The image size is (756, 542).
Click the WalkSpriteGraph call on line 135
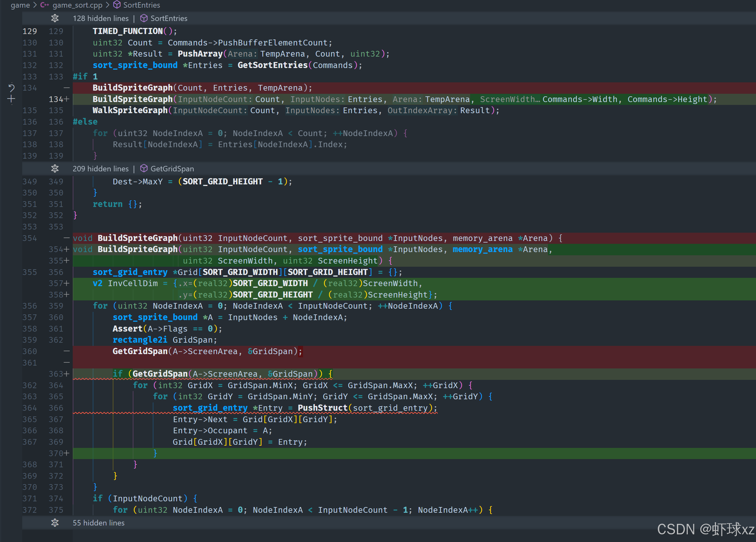tap(130, 110)
